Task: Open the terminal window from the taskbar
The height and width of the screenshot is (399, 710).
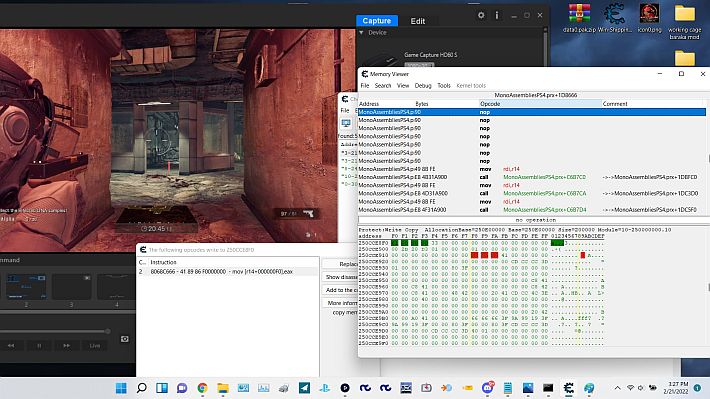Action: pyautogui.click(x=548, y=388)
